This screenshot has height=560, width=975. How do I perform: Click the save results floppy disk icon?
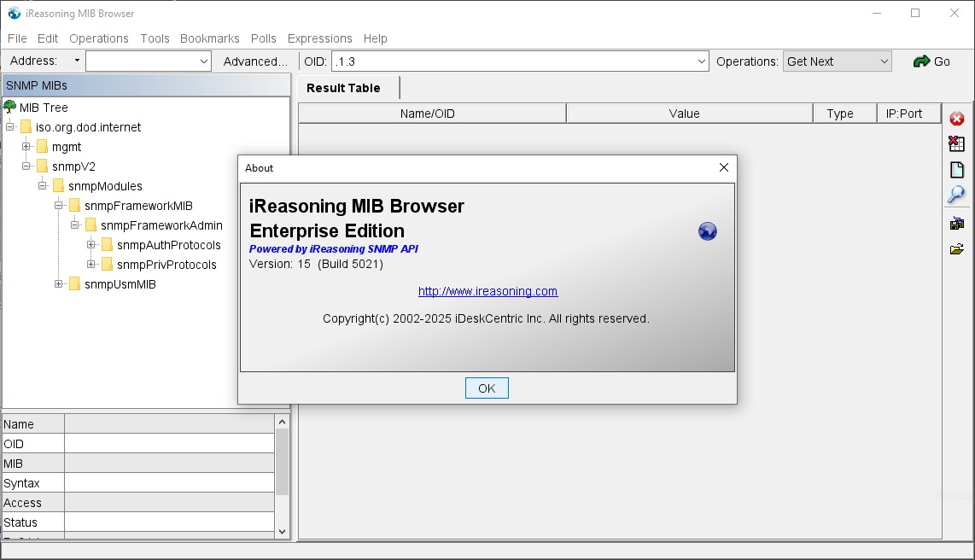click(x=956, y=224)
